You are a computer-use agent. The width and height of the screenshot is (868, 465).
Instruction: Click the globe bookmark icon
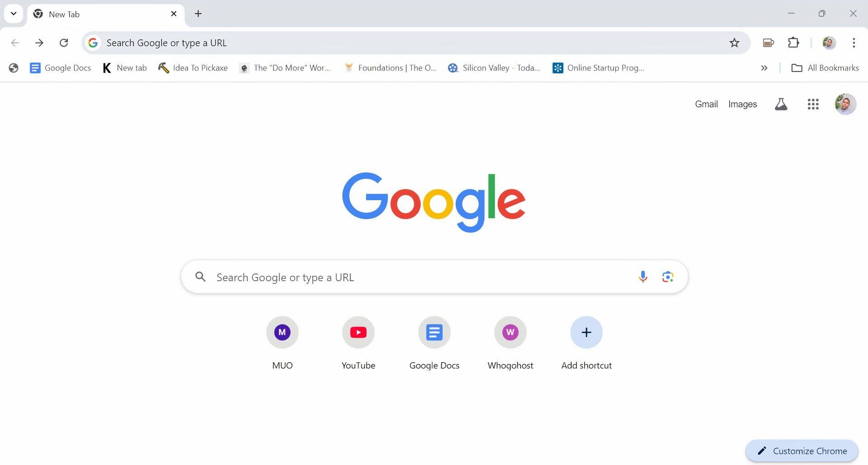14,68
